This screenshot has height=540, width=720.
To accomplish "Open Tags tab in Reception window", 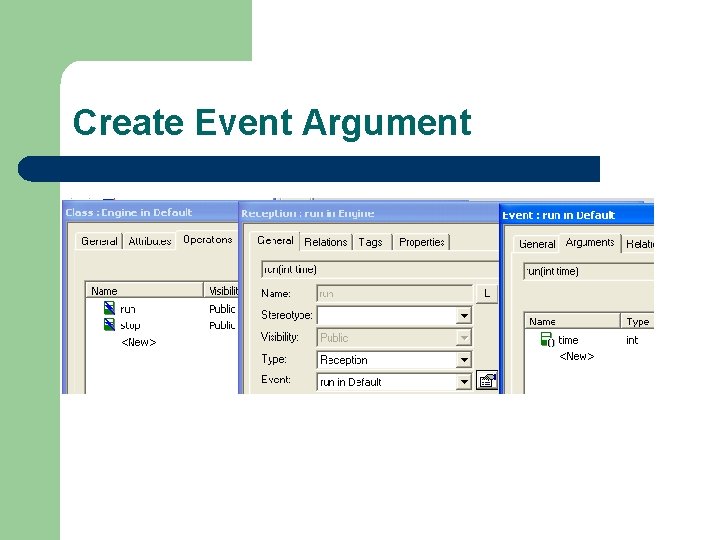I will [x=371, y=242].
